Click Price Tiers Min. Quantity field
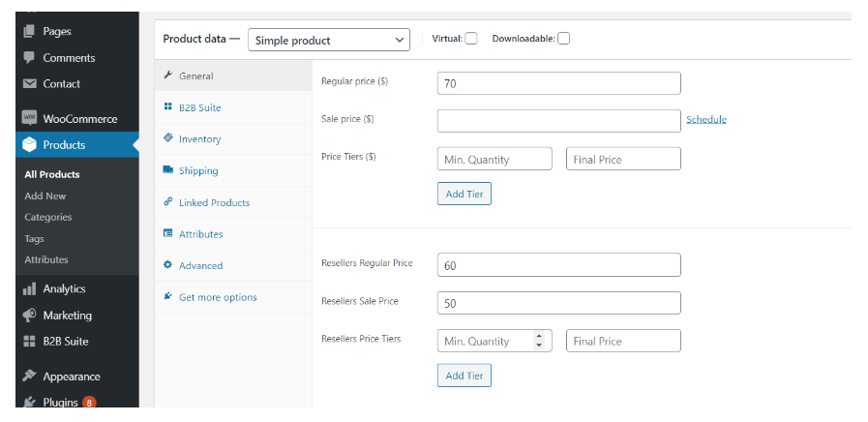 pyautogui.click(x=494, y=159)
